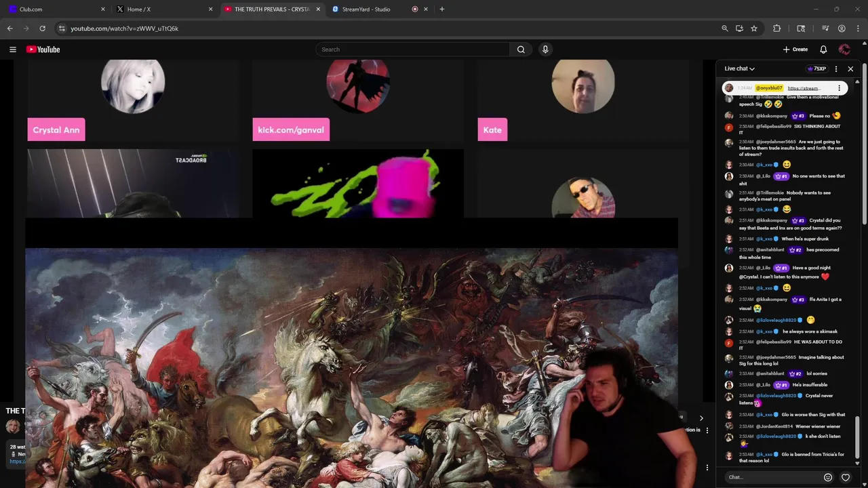
Task: Open the emoji picker in chat
Action: pos(828,477)
